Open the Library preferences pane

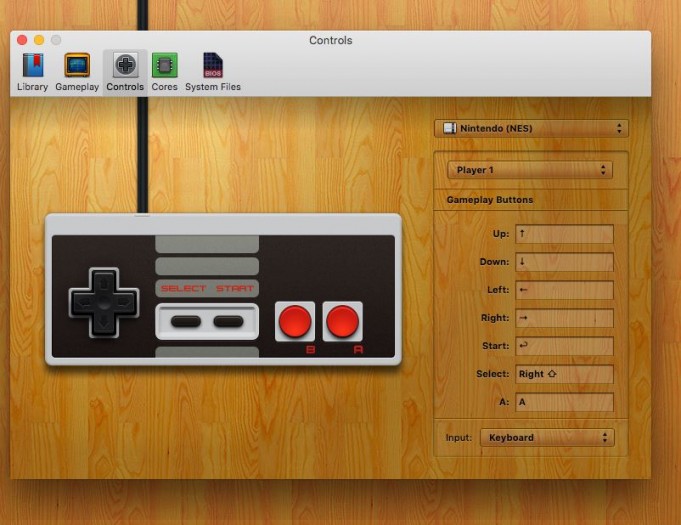pos(33,72)
